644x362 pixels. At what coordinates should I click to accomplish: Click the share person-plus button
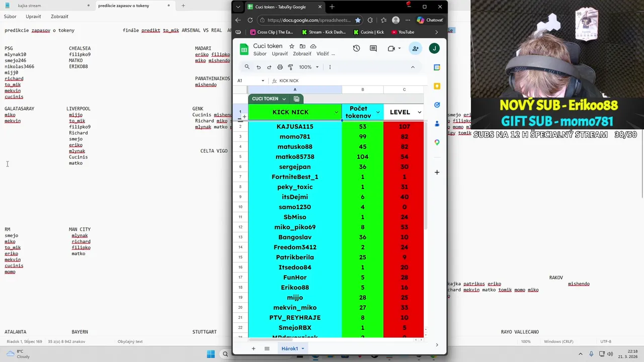[x=415, y=48]
